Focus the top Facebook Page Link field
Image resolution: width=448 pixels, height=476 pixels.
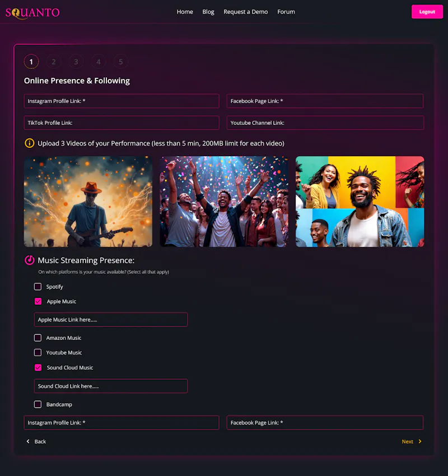(x=325, y=101)
